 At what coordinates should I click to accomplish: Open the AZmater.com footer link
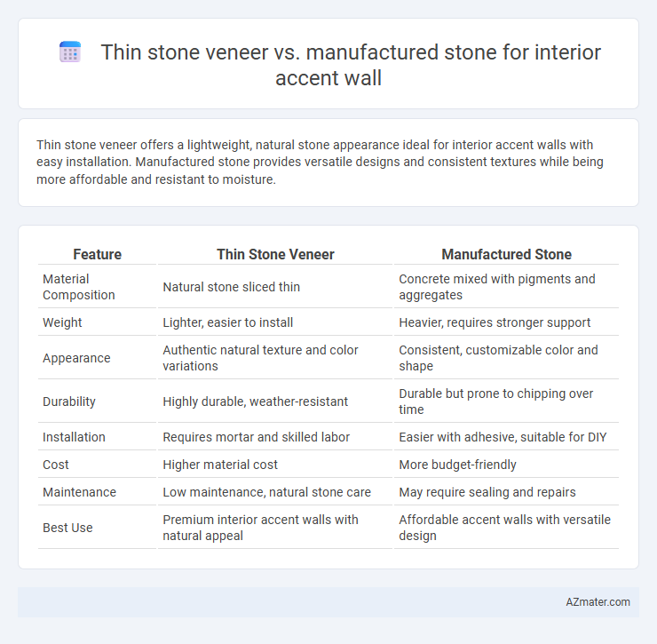click(x=598, y=602)
